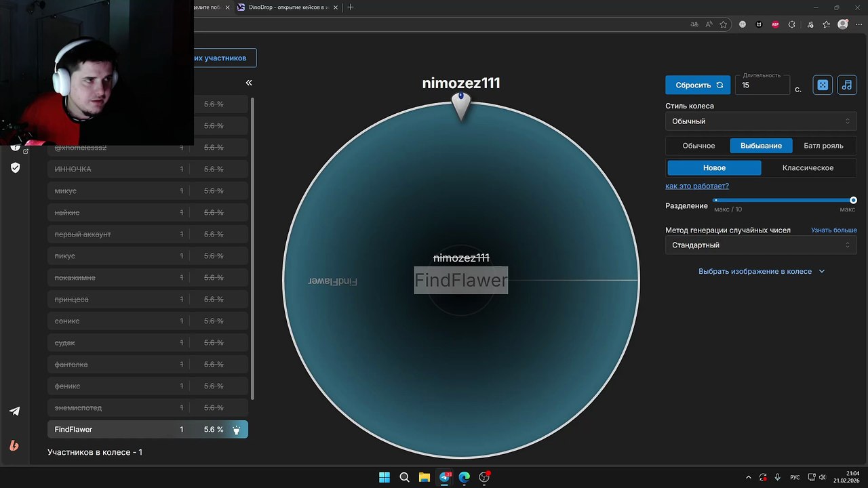Open File Explorer from the taskbar
This screenshot has height=488, width=868.
[425, 477]
